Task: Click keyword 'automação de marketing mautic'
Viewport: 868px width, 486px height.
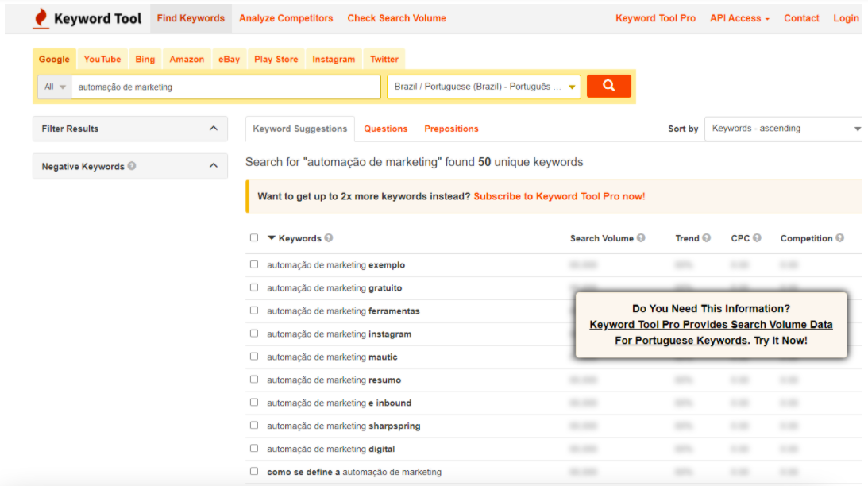Action: click(332, 357)
